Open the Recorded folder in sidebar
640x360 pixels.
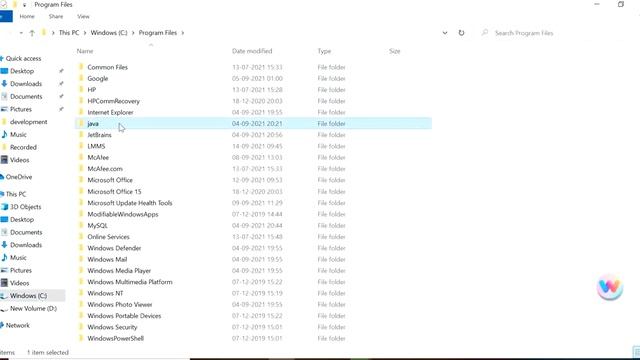tap(23, 147)
